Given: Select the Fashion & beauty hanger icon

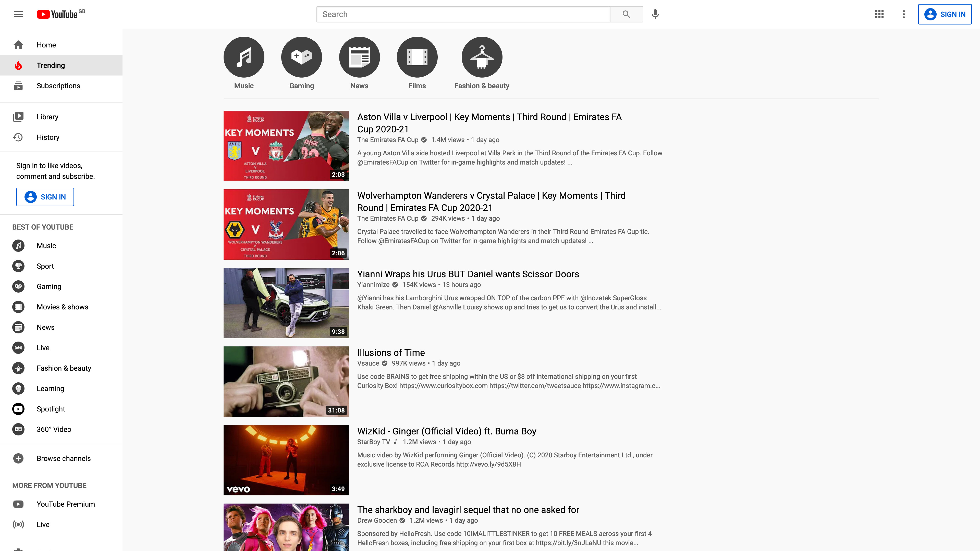Looking at the screenshot, I should [482, 57].
